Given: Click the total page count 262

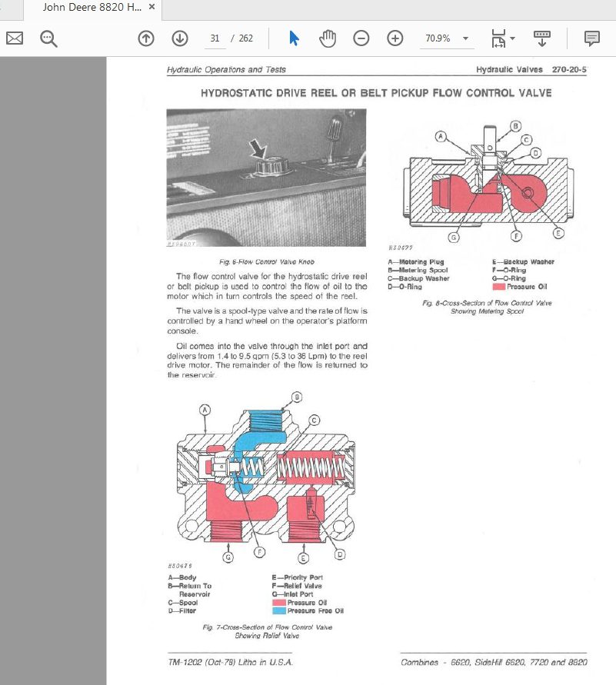Looking at the screenshot, I should coord(245,38).
